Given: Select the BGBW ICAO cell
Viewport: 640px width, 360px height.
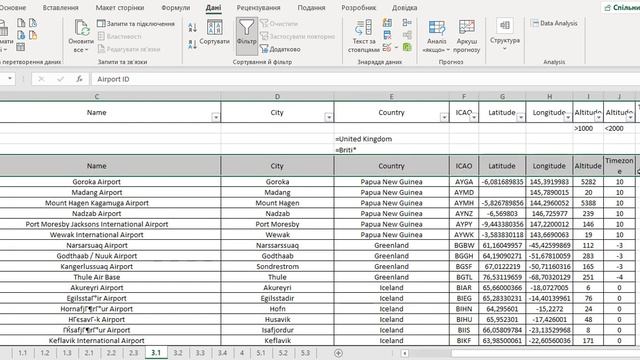Looking at the screenshot, I should 464,245.
